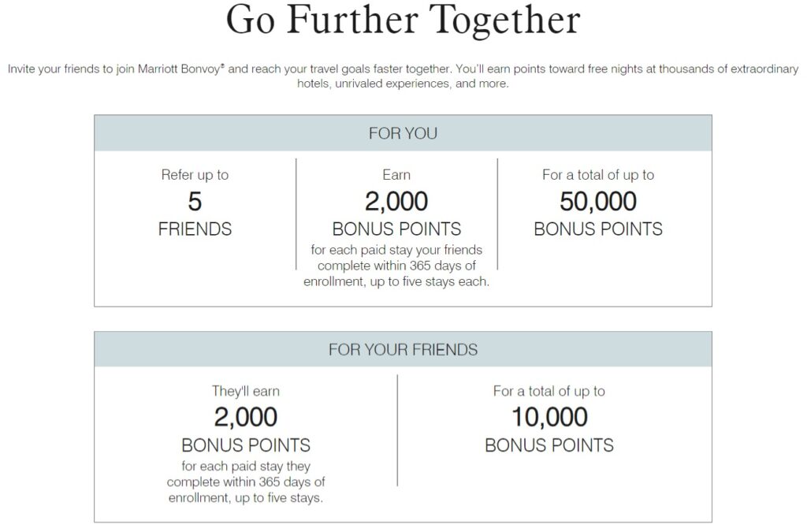Click the large number 5 above FRIENDS
The height and width of the screenshot is (532, 807).
[x=195, y=202]
